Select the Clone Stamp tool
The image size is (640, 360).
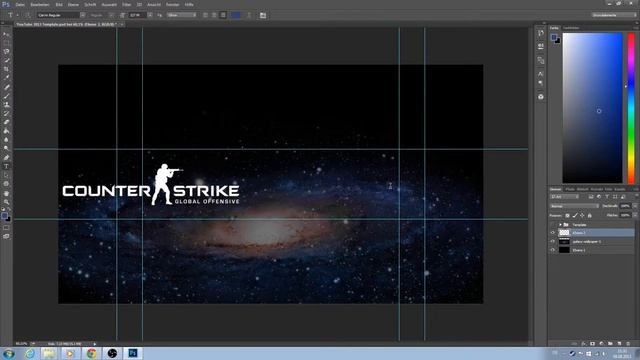[6, 104]
